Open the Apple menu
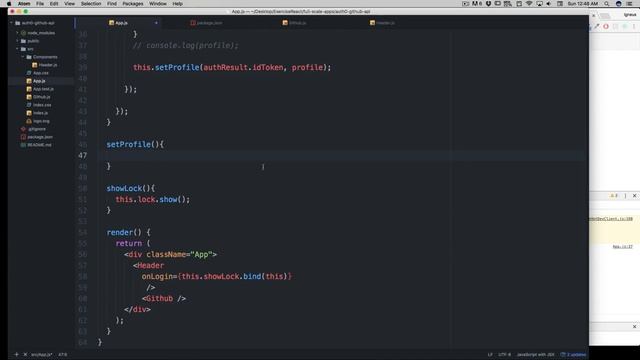 pos(9,4)
